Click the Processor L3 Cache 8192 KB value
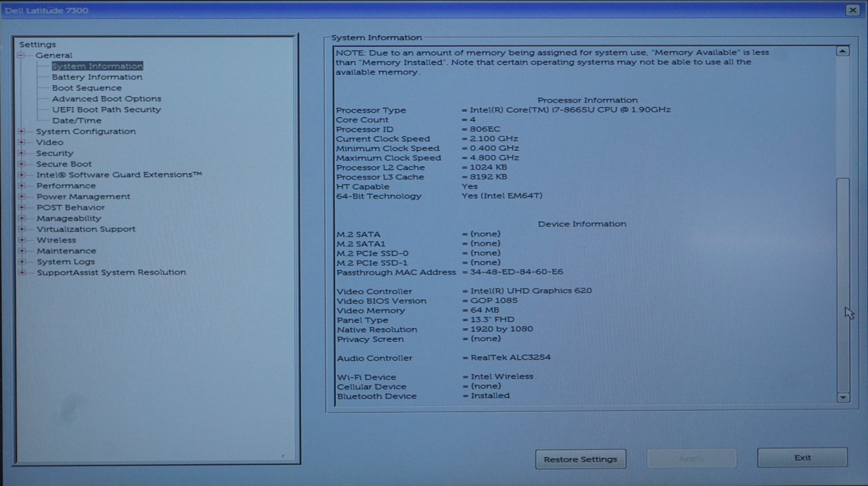 click(x=488, y=177)
